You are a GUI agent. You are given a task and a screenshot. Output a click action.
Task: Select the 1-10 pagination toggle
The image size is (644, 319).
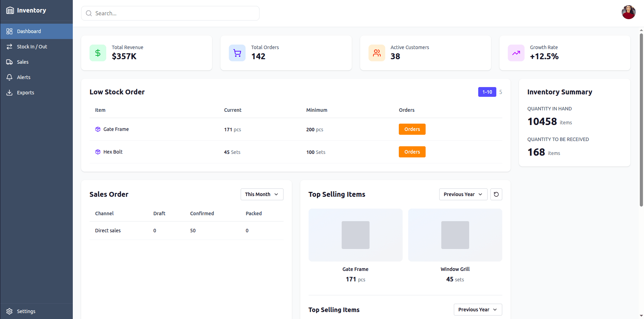pos(487,92)
